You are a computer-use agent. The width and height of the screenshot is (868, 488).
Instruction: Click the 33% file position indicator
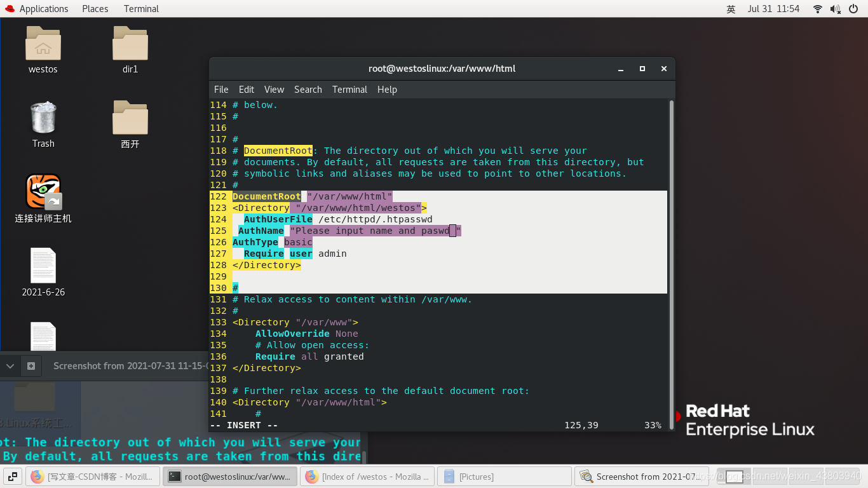[x=653, y=425]
